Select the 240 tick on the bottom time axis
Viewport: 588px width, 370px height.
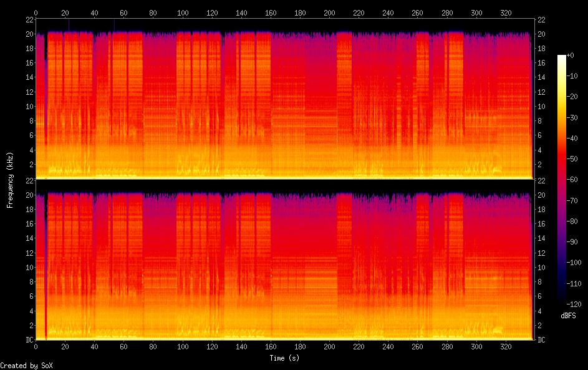coord(388,347)
